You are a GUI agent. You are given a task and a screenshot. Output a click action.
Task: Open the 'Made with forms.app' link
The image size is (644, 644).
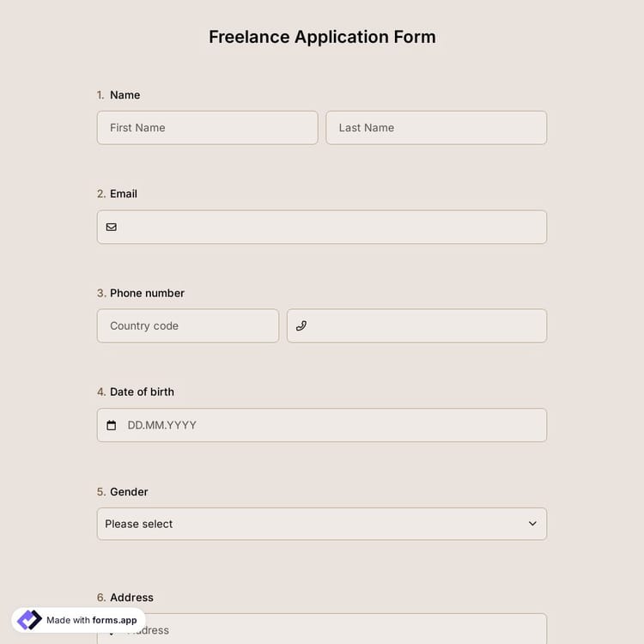coord(91,620)
